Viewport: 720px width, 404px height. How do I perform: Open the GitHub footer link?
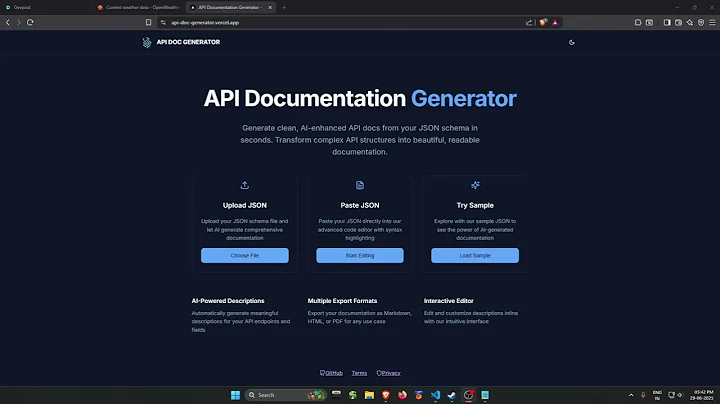[x=331, y=373]
